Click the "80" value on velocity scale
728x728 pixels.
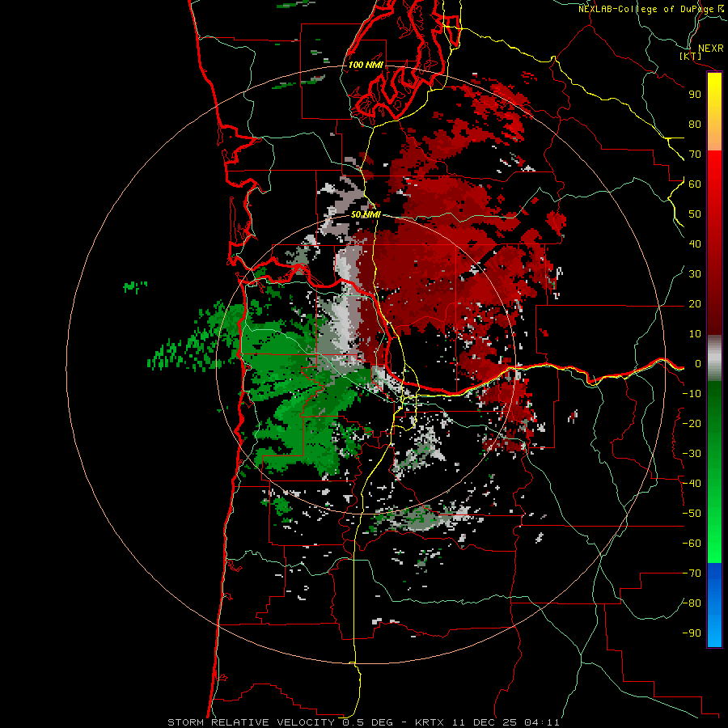[x=695, y=124]
